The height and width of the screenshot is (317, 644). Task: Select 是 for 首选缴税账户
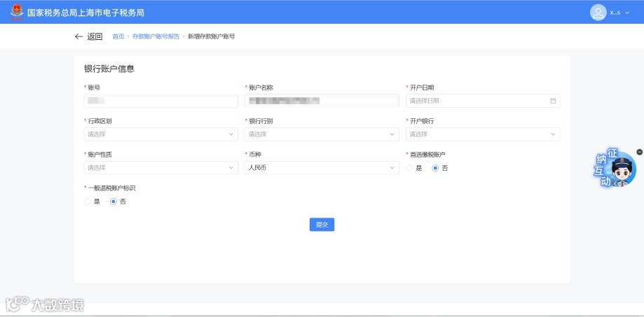click(x=409, y=168)
